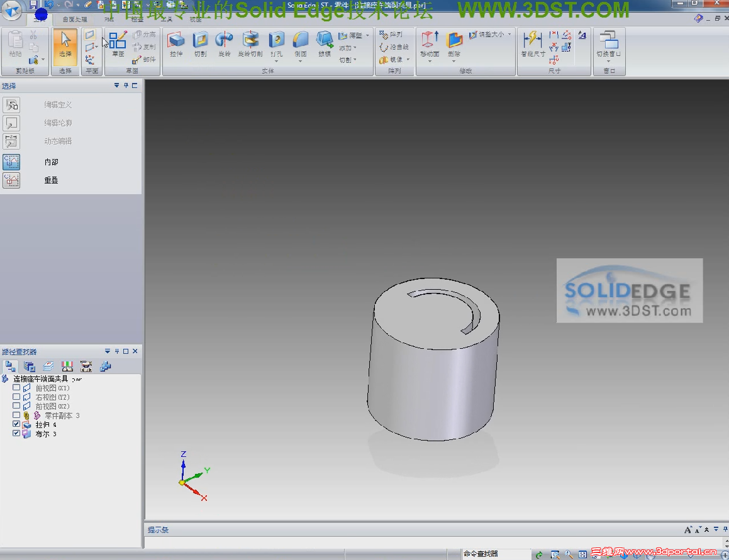This screenshot has width=729, height=560.
Task: Toggle the 重叠 (Overlapping) selection mode
Action: click(x=11, y=180)
